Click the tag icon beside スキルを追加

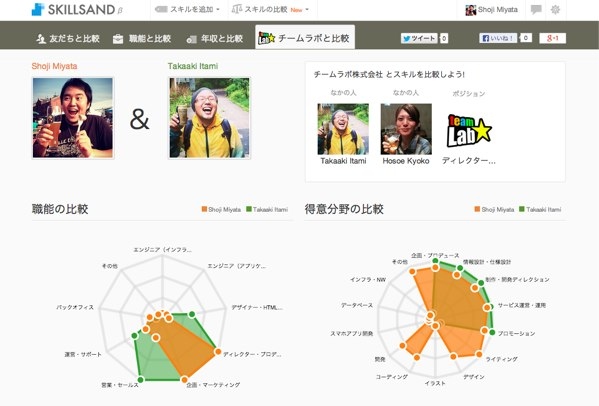pos(161,9)
